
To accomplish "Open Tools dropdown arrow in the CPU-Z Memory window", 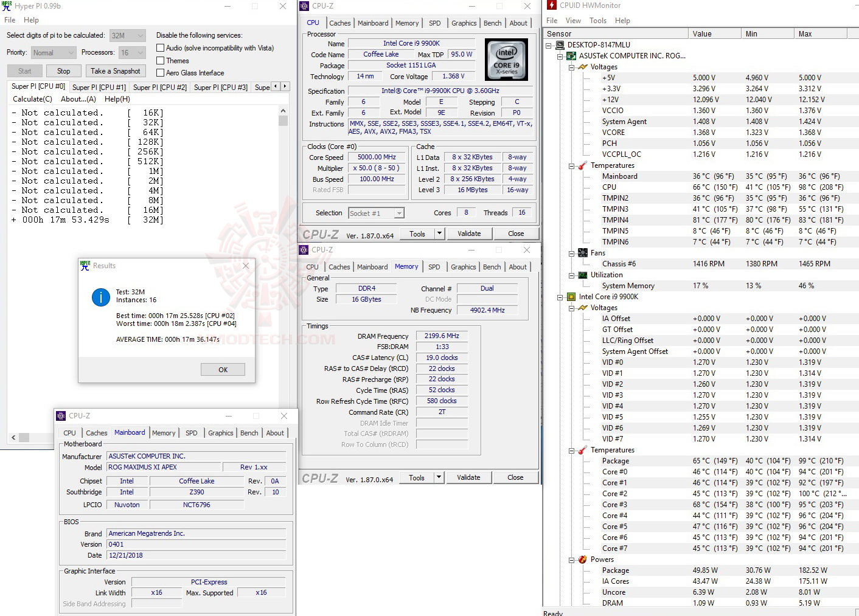I will [439, 477].
